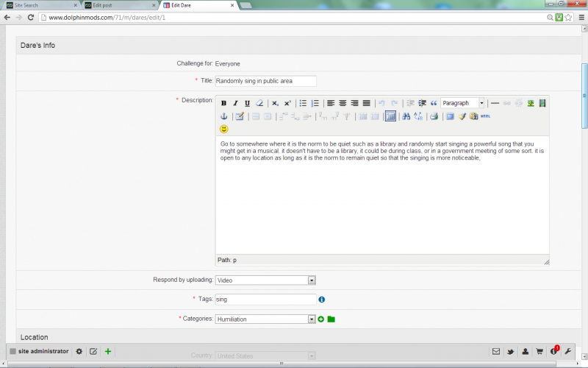Open the mail icon in bottom bar
The height and width of the screenshot is (368, 588).
(496, 351)
